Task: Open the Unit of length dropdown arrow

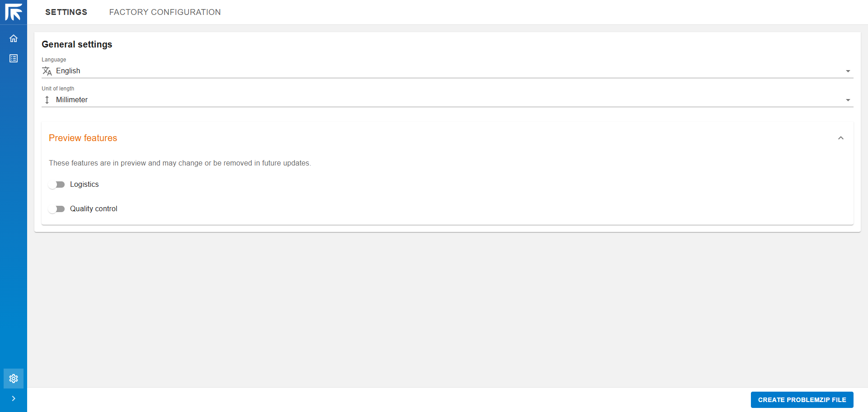Action: click(848, 100)
